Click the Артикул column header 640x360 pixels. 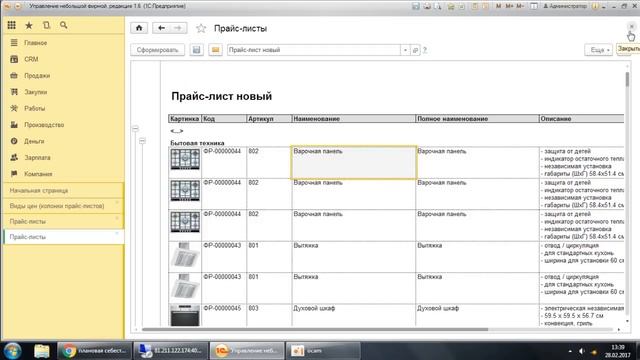coord(269,119)
